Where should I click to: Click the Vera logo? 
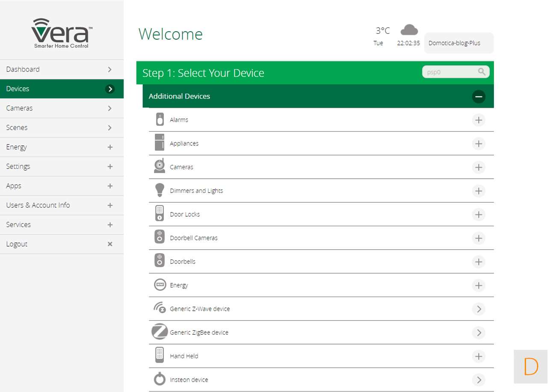pos(62,33)
